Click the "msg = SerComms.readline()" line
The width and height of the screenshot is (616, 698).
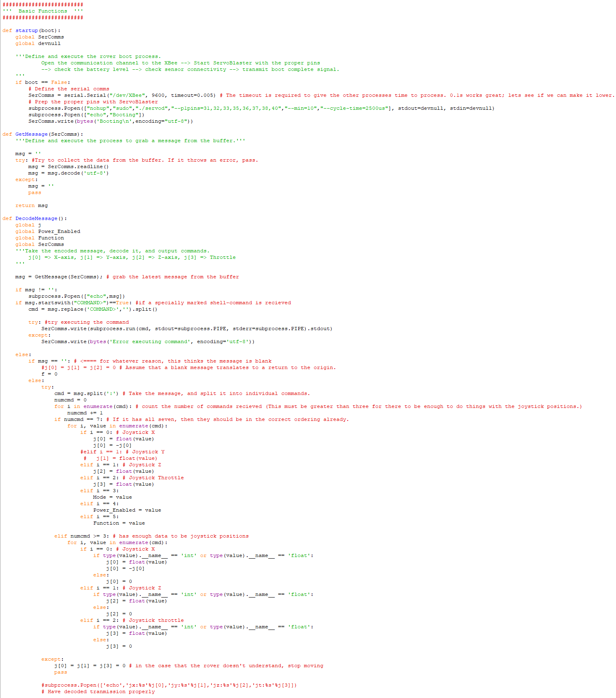pos(68,166)
